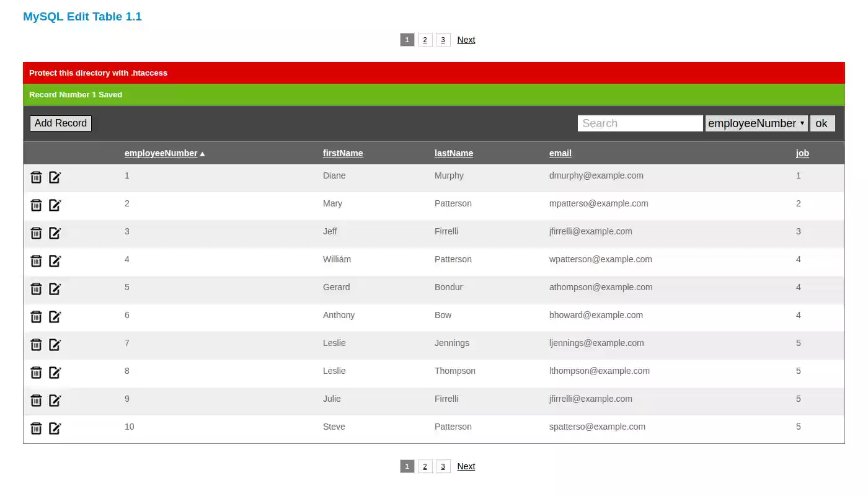The height and width of the screenshot is (496, 868).
Task: Click Next in the bottom pagination
Action: tap(466, 466)
